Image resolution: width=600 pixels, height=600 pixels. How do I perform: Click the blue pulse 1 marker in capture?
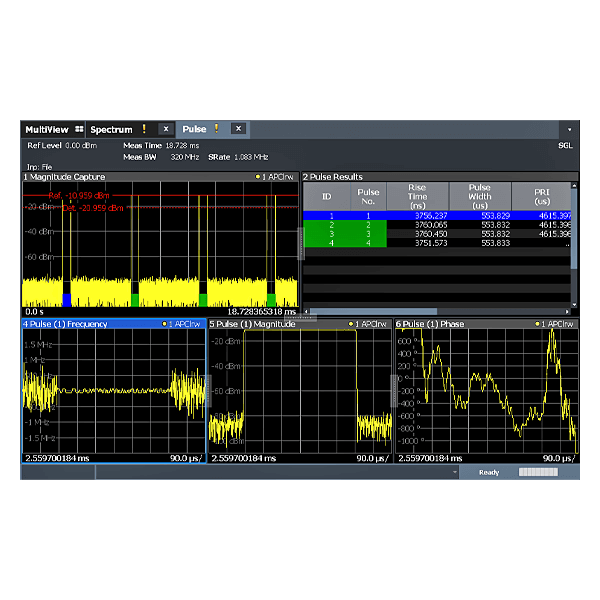tap(67, 300)
